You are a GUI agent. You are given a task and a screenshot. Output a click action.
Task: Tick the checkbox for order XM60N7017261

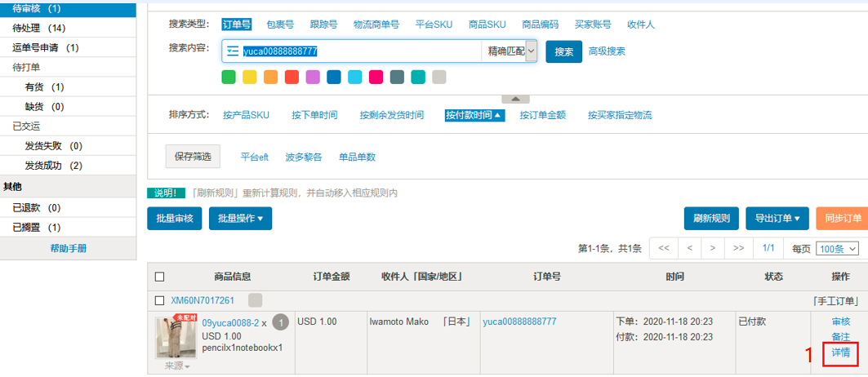click(x=159, y=300)
